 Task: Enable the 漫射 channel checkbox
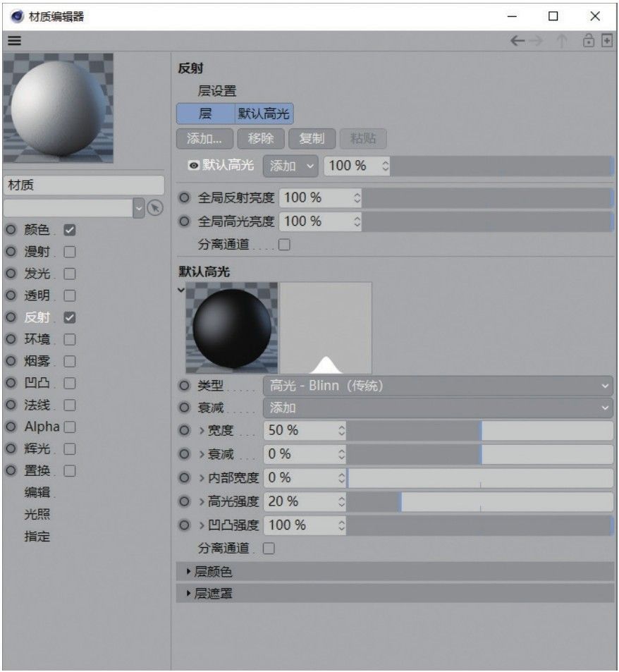click(69, 252)
